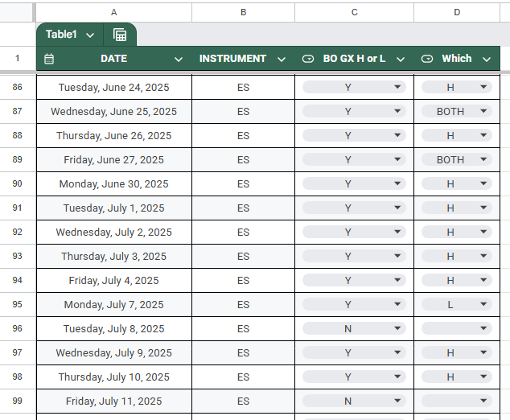The width and height of the screenshot is (510, 420).
Task: Open empty Which dropdown for July 11
Action: (483, 401)
